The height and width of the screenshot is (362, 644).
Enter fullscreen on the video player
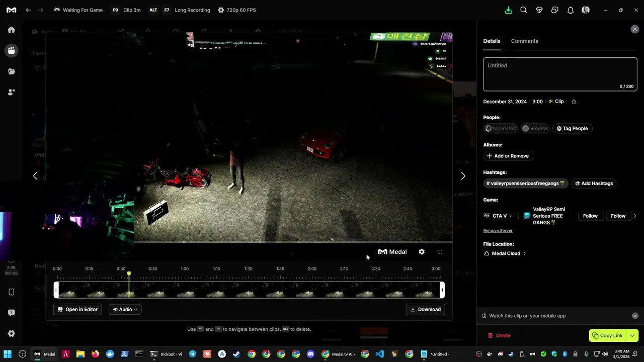coord(440,252)
